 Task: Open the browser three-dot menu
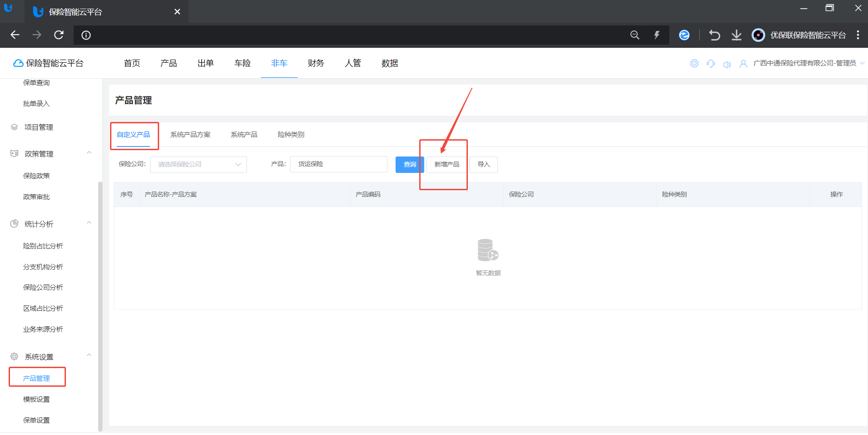point(858,35)
